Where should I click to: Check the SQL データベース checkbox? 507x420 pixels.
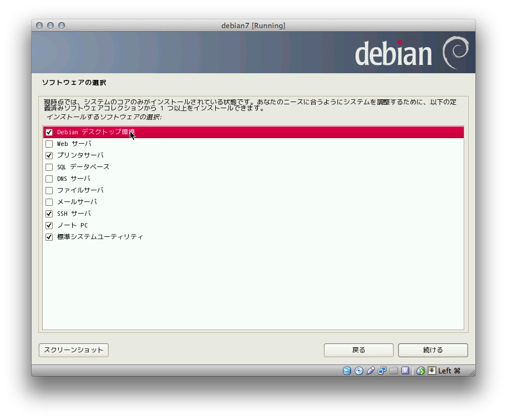pos(49,167)
